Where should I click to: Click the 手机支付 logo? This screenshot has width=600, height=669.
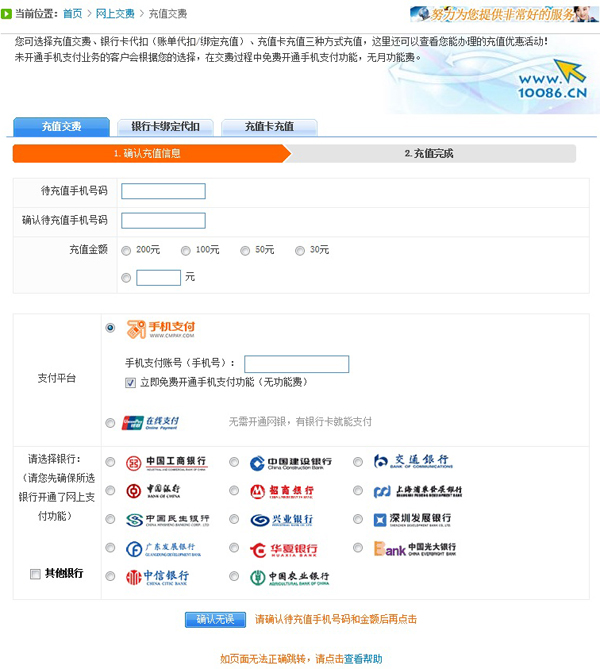point(160,329)
